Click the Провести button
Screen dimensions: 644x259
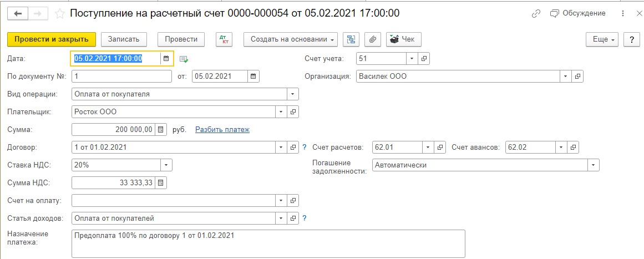point(181,39)
